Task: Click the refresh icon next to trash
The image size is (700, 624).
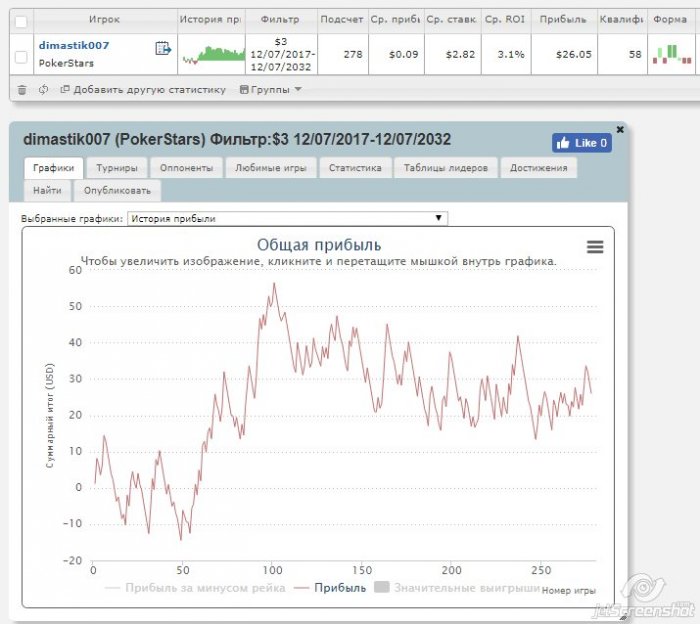Action: [x=43, y=89]
